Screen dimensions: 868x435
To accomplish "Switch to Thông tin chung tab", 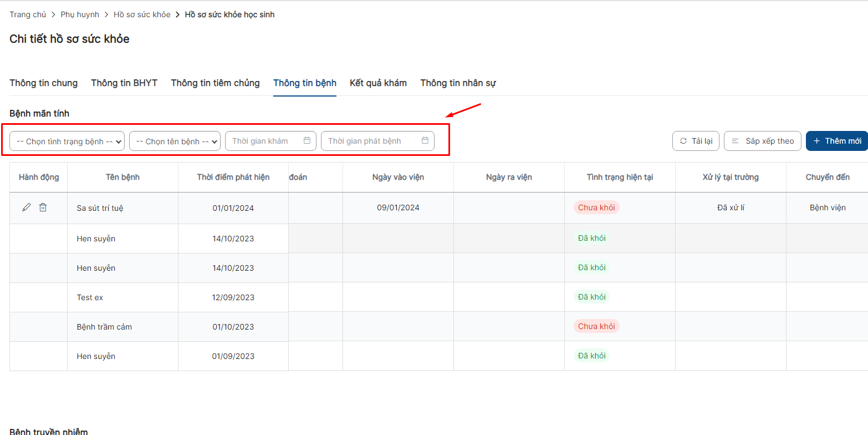I will click(44, 83).
